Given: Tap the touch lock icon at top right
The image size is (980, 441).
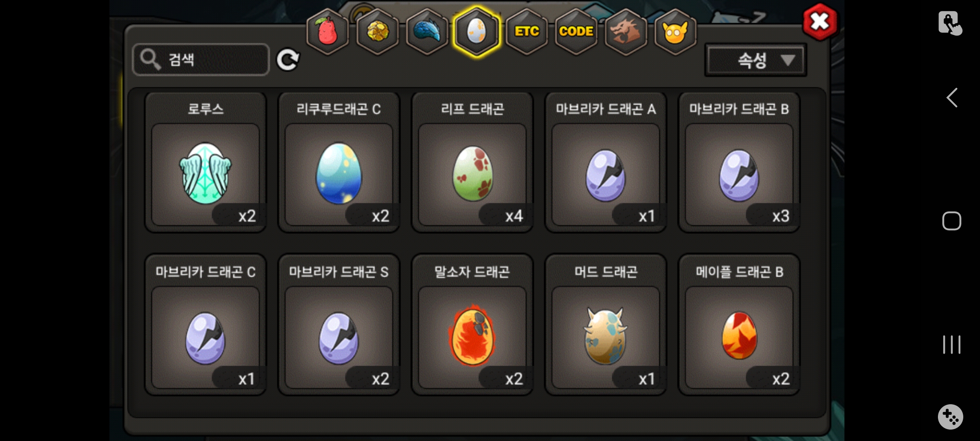Looking at the screenshot, I should point(950,23).
